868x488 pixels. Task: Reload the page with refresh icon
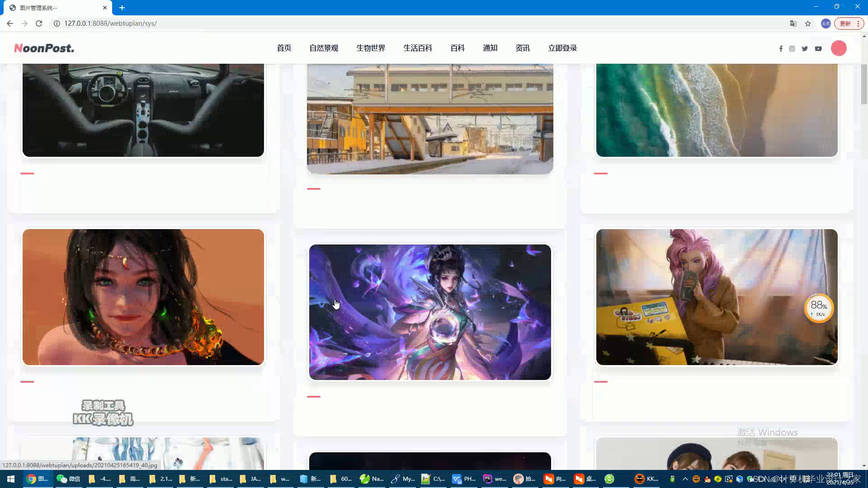click(39, 23)
